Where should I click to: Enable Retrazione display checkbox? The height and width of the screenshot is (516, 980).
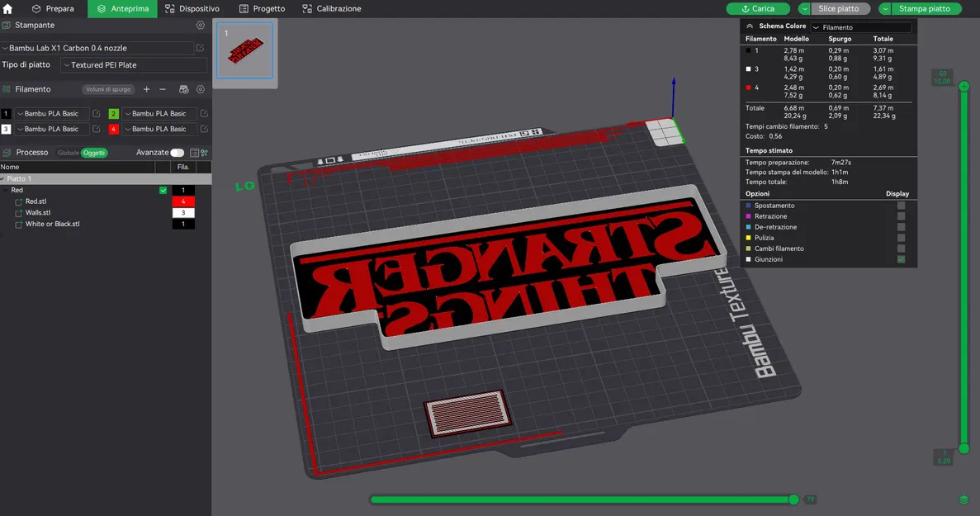[902, 216]
